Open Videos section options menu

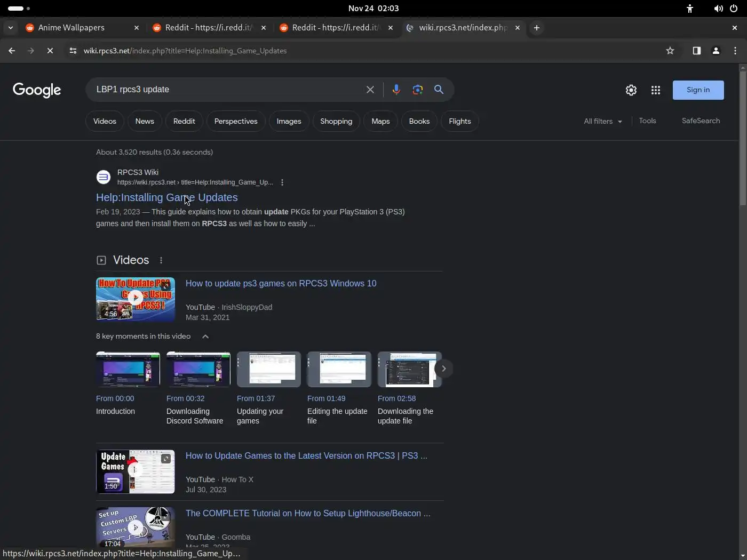pyautogui.click(x=161, y=260)
